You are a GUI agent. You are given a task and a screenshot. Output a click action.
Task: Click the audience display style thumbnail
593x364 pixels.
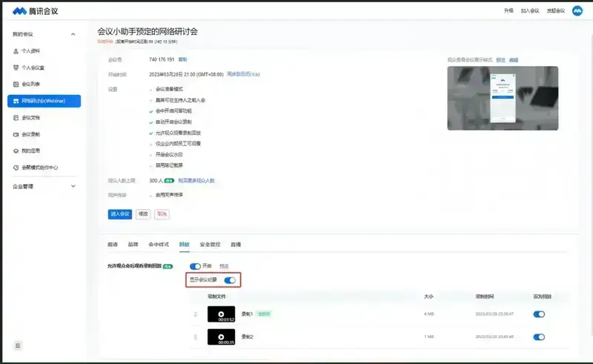(503, 99)
